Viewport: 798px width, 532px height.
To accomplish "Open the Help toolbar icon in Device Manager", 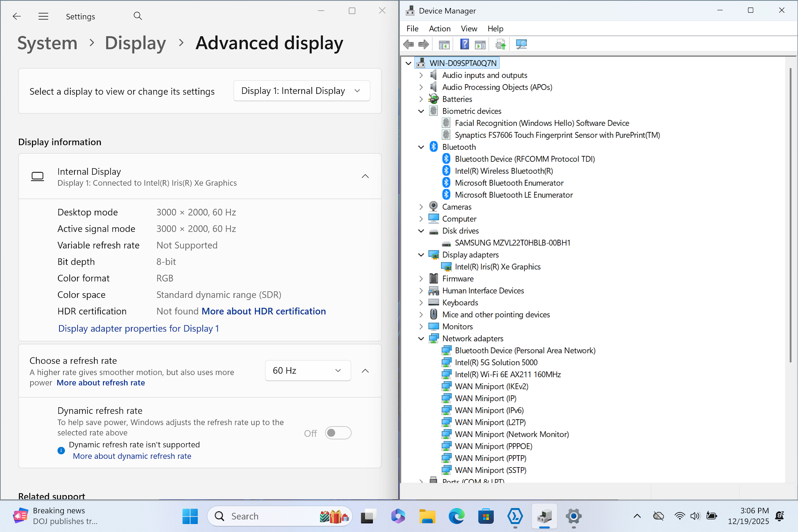I will click(x=464, y=44).
